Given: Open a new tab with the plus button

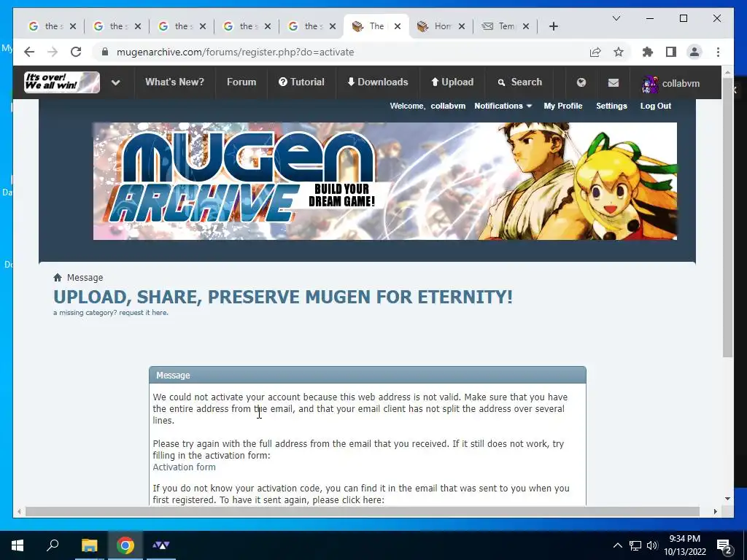Looking at the screenshot, I should click(x=553, y=26).
